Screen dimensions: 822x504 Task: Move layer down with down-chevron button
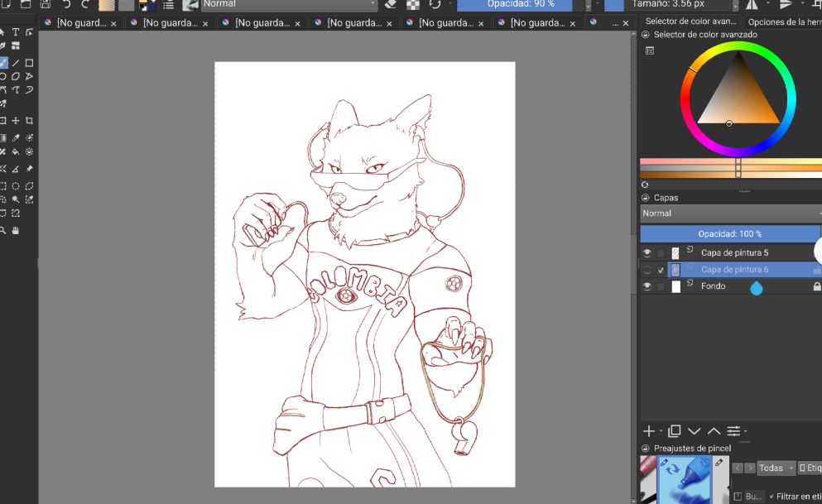click(x=694, y=431)
